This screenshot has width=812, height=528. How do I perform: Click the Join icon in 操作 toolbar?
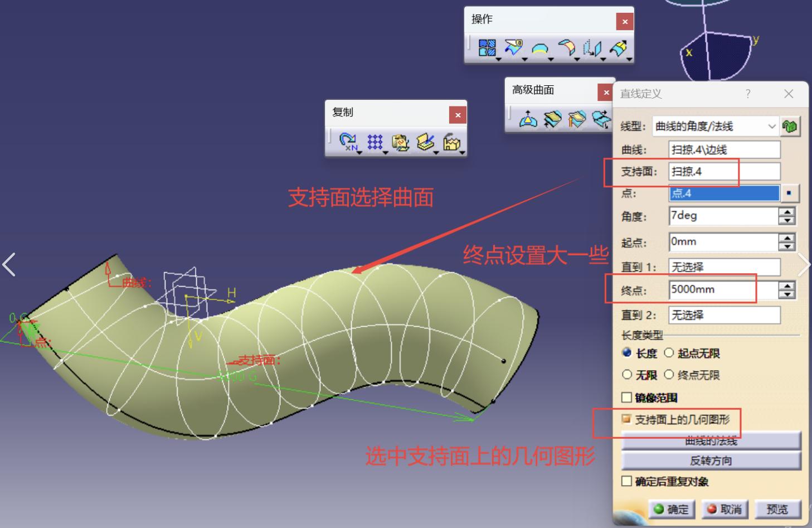coord(487,48)
